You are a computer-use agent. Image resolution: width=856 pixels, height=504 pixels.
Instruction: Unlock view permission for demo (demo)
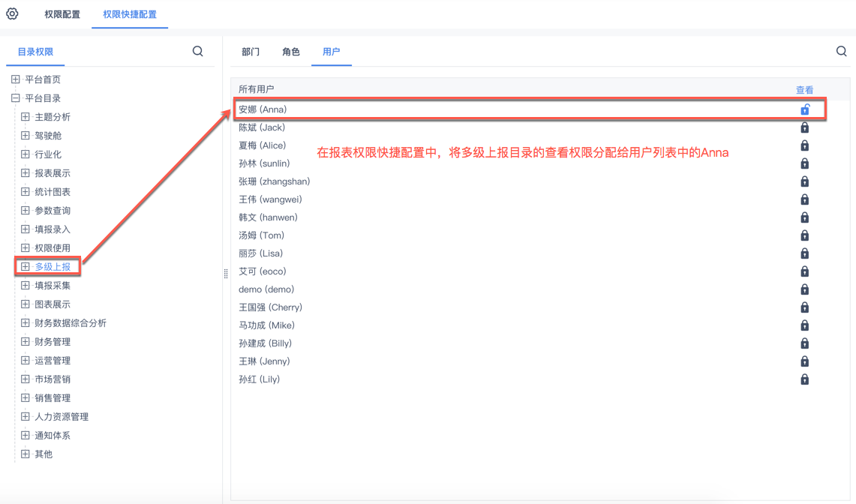pyautogui.click(x=805, y=289)
